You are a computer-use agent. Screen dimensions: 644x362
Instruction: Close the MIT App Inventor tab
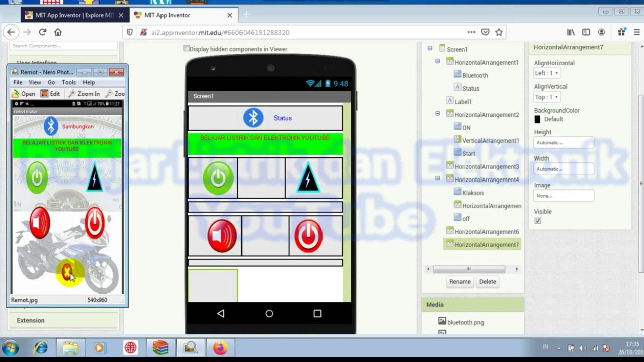[230, 15]
